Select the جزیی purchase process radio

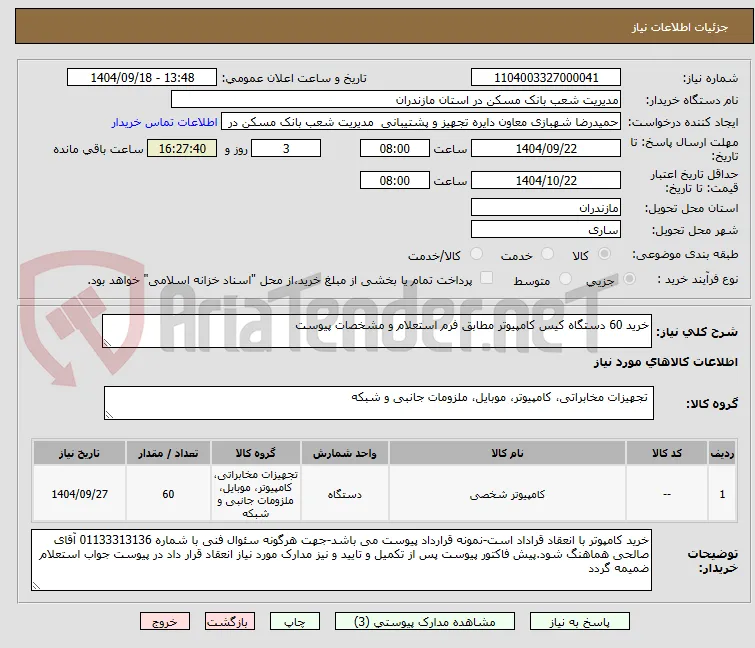pyautogui.click(x=629, y=279)
